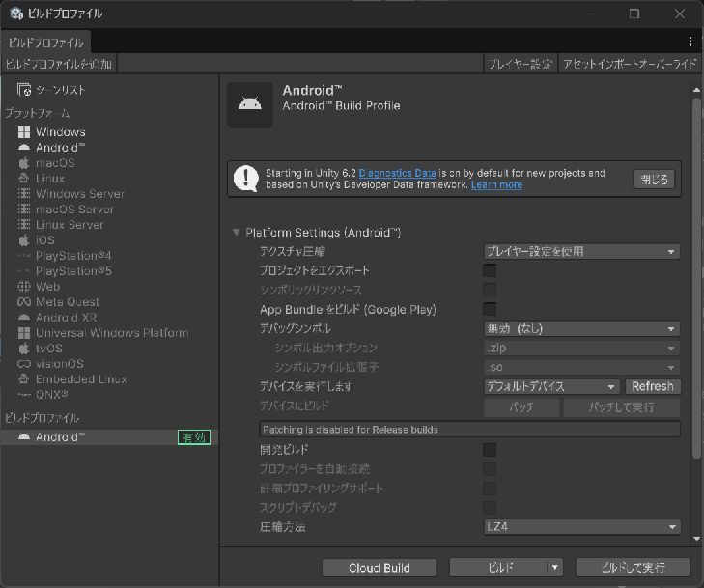Click the Windows Server icon

point(24,193)
